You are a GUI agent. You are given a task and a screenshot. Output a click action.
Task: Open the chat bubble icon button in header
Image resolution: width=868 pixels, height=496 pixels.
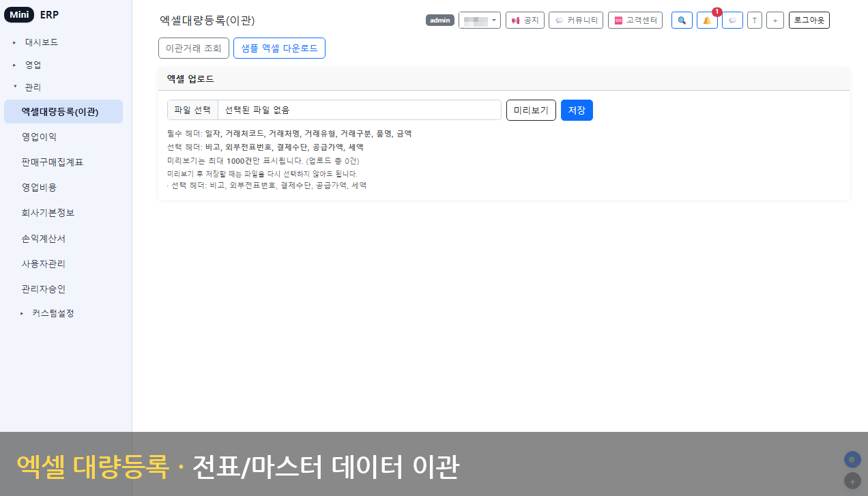click(732, 20)
